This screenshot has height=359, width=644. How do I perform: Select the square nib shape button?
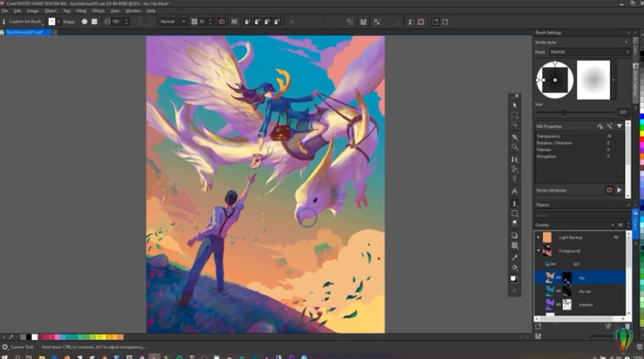coord(94,21)
